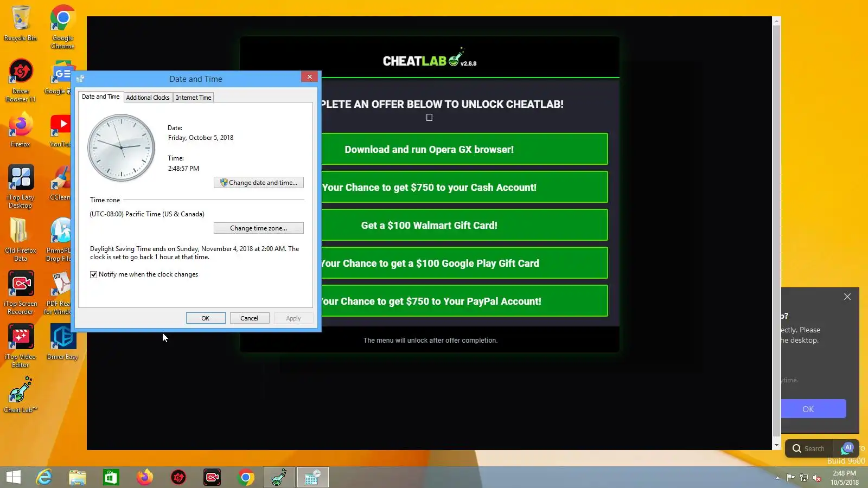Choose the $750 PayPal Account offer
The width and height of the screenshot is (868, 488).
coord(464,301)
